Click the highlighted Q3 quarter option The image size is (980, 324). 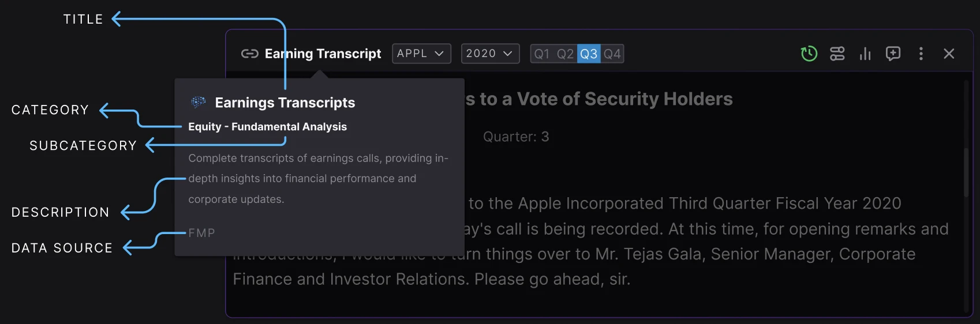click(x=589, y=54)
